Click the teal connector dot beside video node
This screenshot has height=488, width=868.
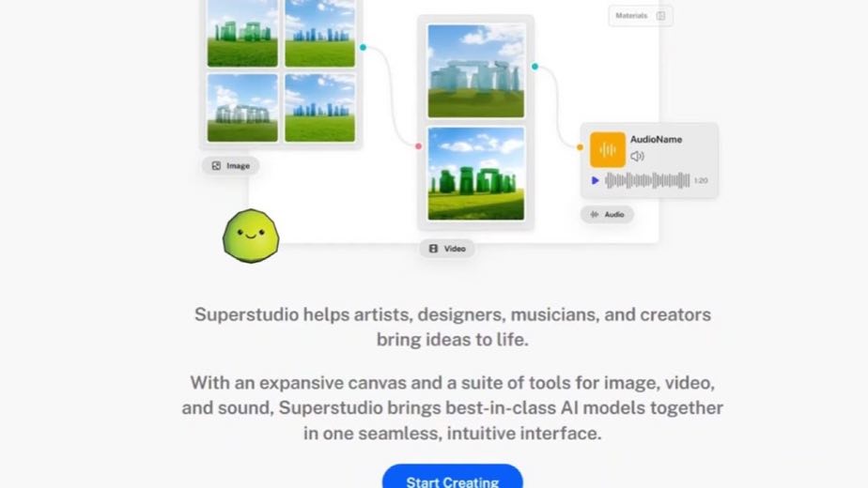tap(535, 67)
